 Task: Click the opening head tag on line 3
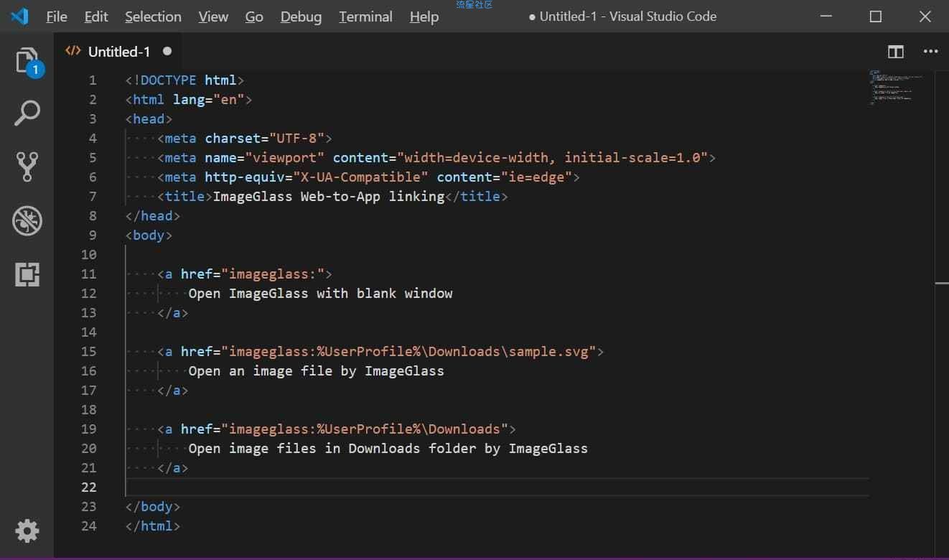pos(149,118)
